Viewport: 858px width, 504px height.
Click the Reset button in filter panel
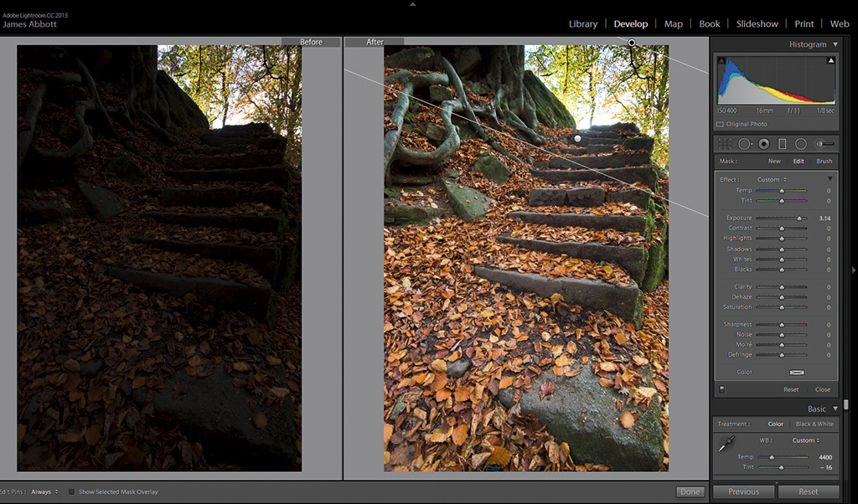click(791, 389)
